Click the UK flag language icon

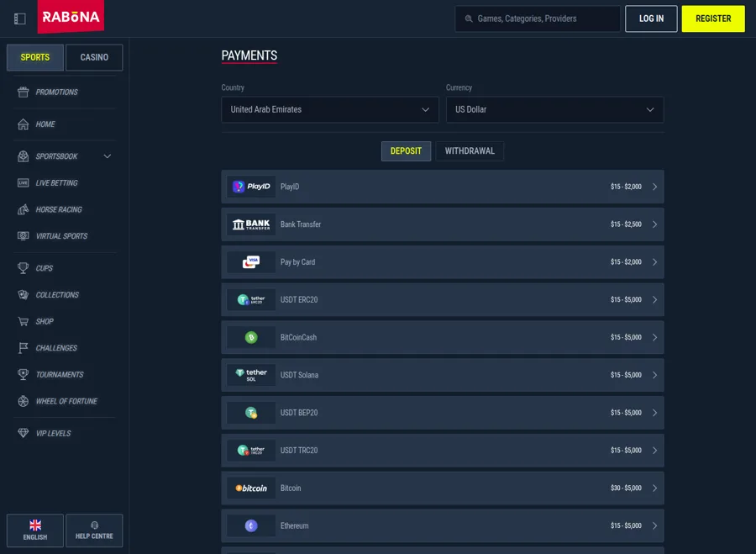click(35, 525)
